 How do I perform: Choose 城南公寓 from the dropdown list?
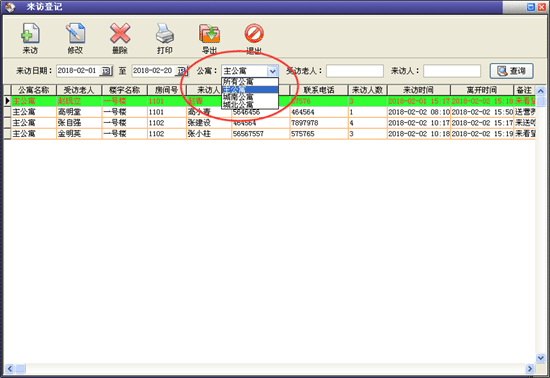point(250,96)
